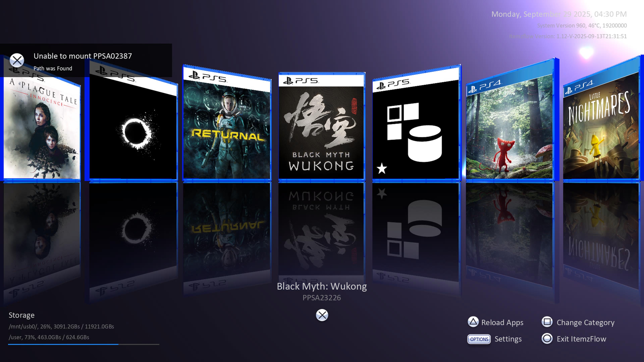This screenshot has width=644, height=362.
Task: Click the Exit ItemzFlow label
Action: (x=581, y=339)
